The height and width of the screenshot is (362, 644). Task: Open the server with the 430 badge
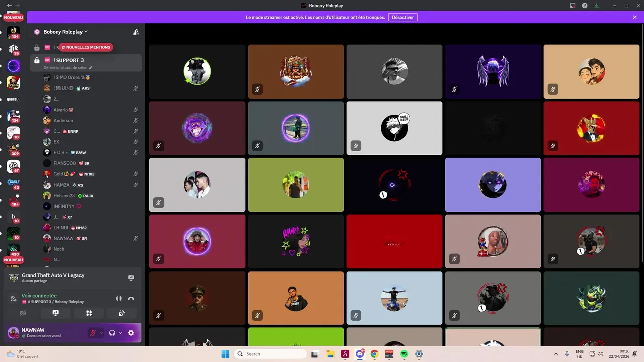coord(14,250)
